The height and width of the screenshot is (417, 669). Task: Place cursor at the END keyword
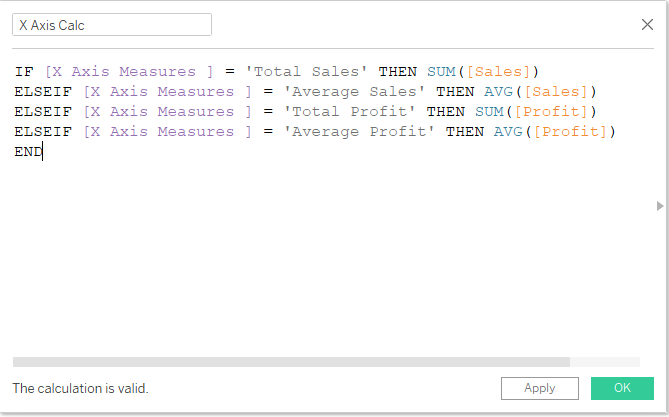click(28, 152)
